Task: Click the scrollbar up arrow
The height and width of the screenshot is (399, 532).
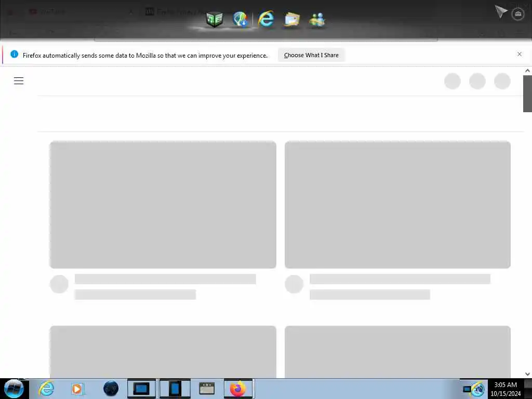Action: [x=528, y=71]
